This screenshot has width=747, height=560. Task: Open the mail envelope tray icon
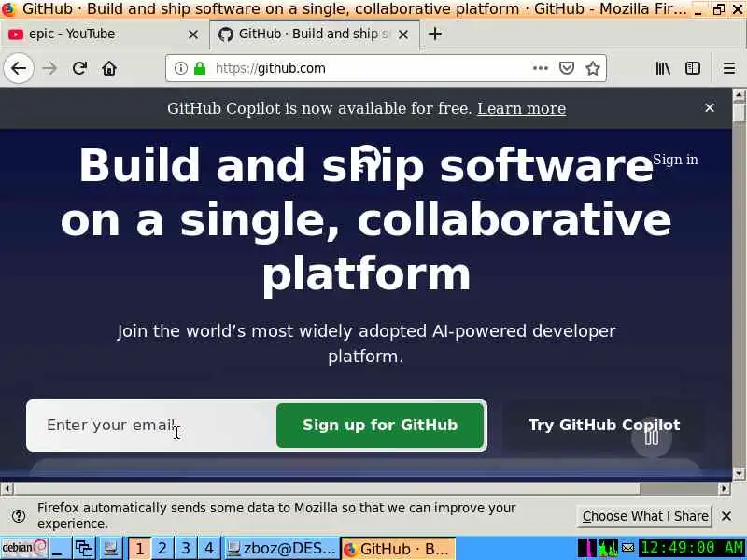coord(628,548)
